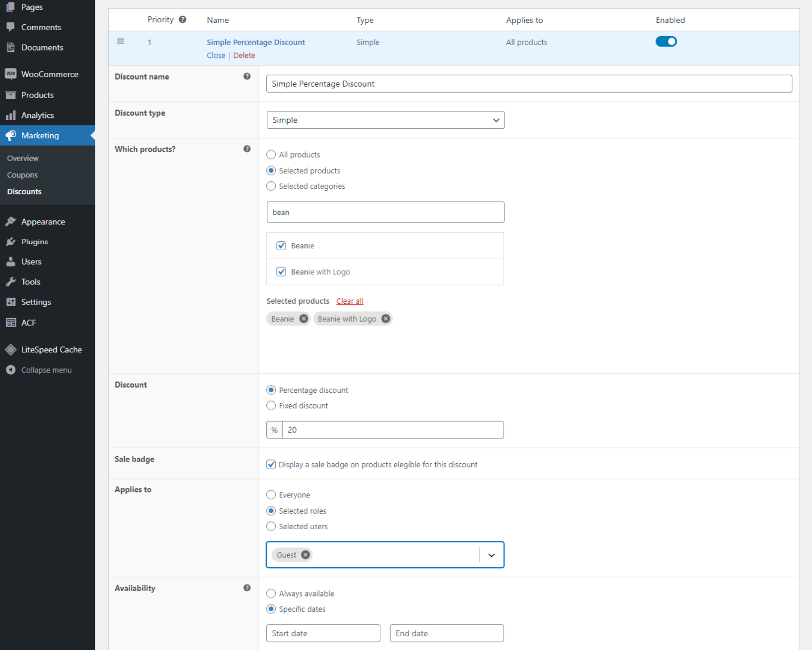
Task: Open the Overview page under Marketing
Action: click(22, 158)
